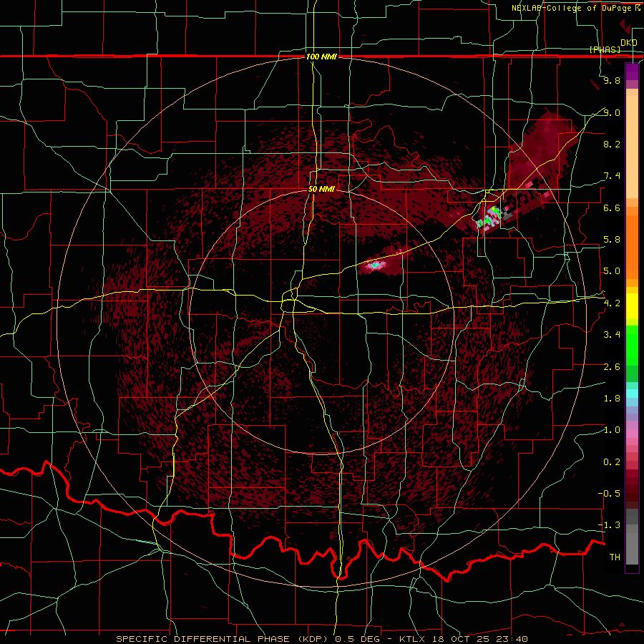Click the 23:40 timestamp in the bottom caption
The width and height of the screenshot is (644, 644).
(x=512, y=639)
